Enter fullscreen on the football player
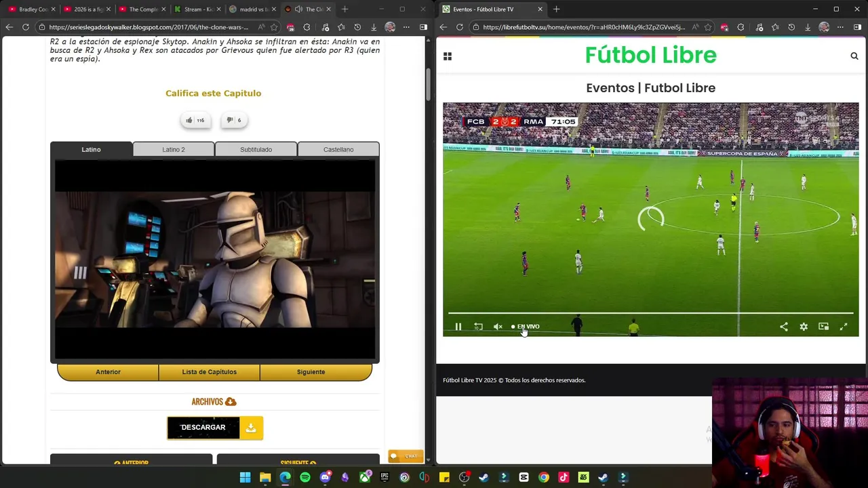 (x=844, y=327)
